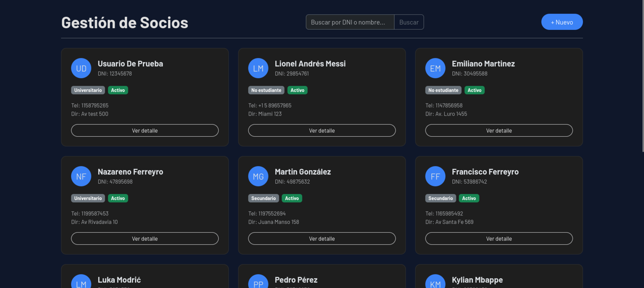
Task: Click the No estudiante badge on Lionel Messi
Action: 266,90
